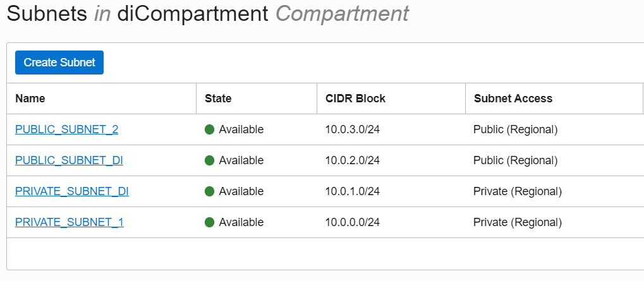Open the PUBLIC_SUBNET_2 link
Screen dimensions: 644x281
pos(66,129)
